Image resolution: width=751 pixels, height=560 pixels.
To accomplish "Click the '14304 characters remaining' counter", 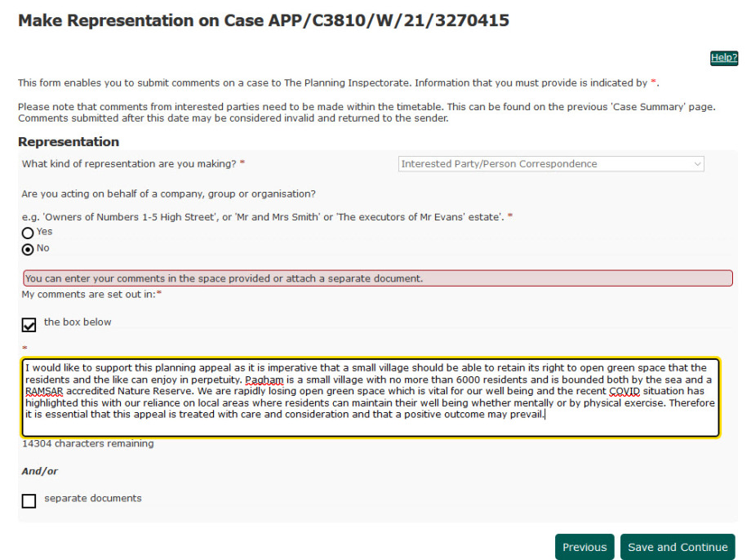I will 87,444.
